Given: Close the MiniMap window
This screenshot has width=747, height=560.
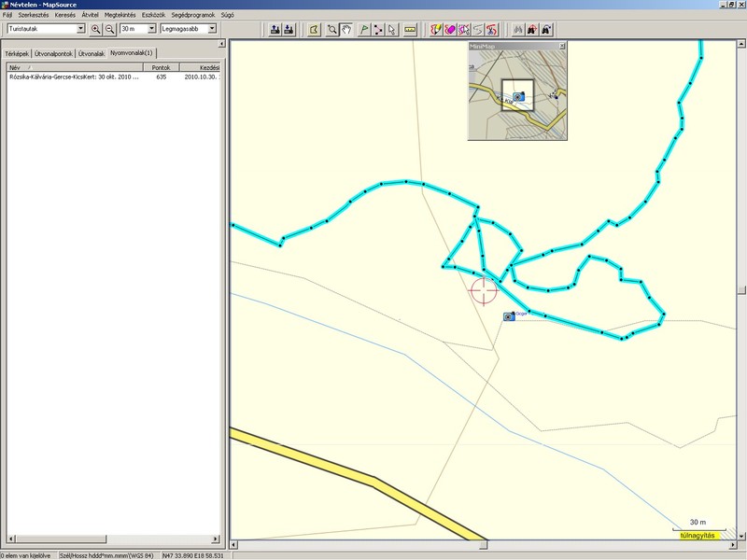Looking at the screenshot, I should click(x=562, y=46).
